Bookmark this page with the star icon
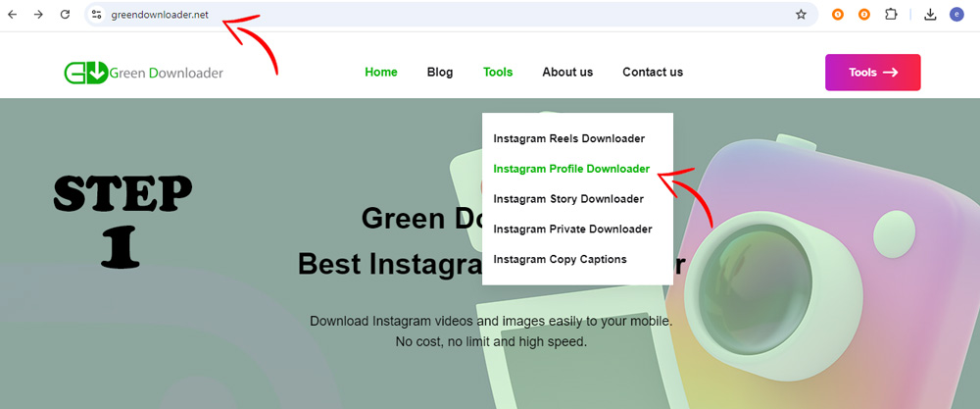 801,15
